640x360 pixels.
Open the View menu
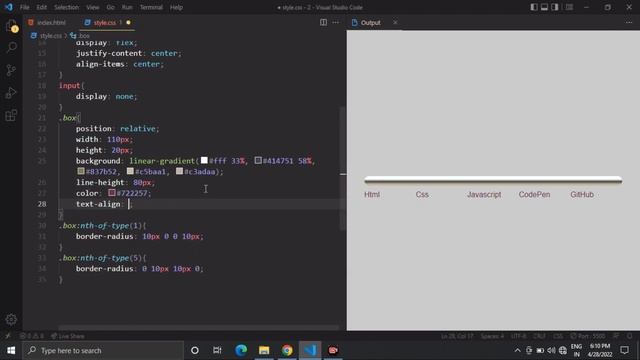(x=93, y=7)
